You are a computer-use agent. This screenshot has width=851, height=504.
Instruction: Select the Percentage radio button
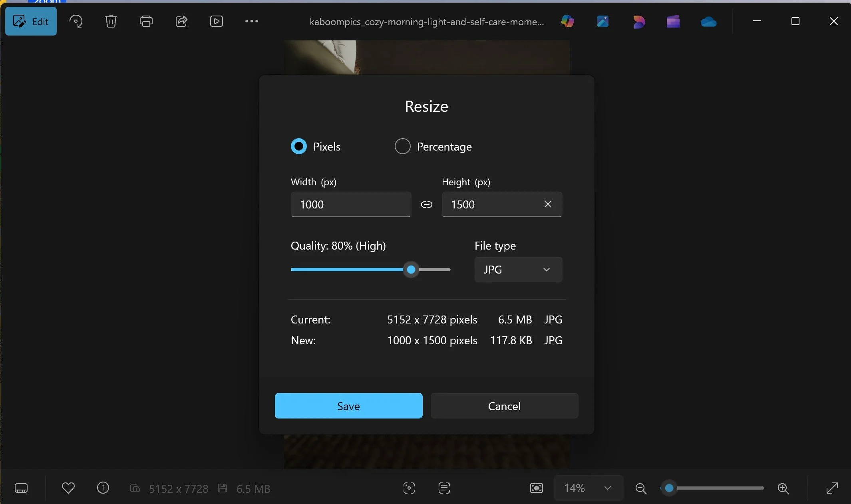point(402,146)
